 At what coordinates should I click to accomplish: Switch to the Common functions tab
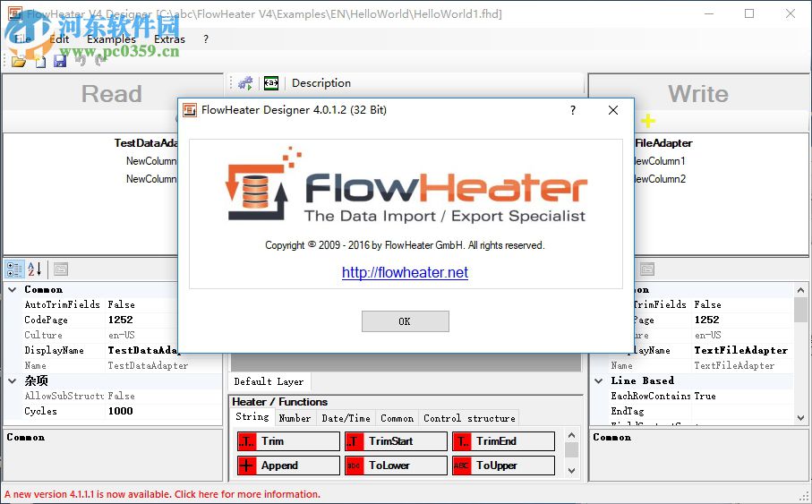coord(397,418)
